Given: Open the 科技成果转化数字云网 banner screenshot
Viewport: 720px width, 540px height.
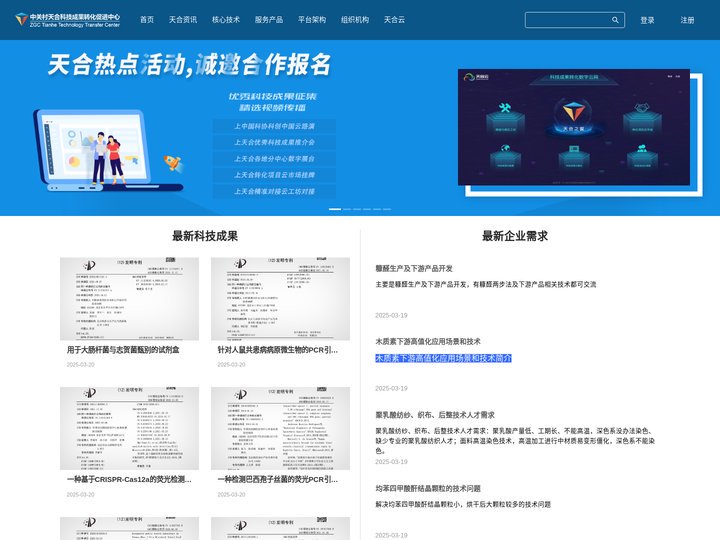Looking at the screenshot, I should 574,127.
